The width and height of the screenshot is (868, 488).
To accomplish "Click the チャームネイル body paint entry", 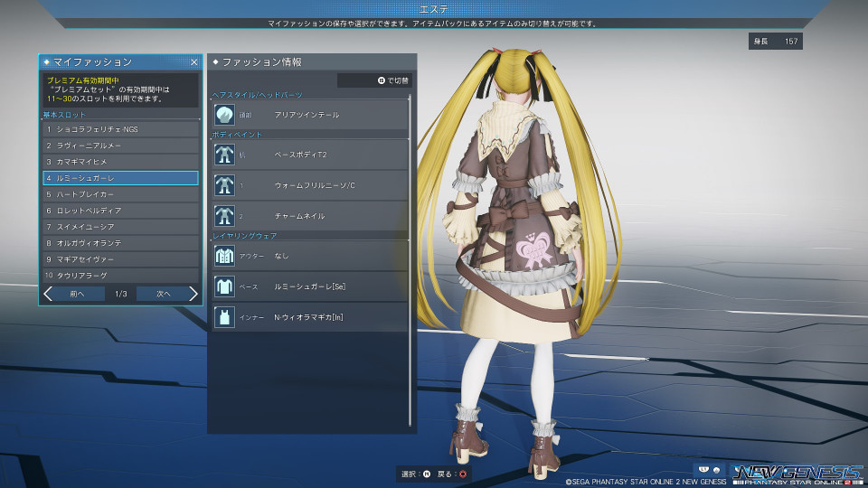I will (x=310, y=216).
